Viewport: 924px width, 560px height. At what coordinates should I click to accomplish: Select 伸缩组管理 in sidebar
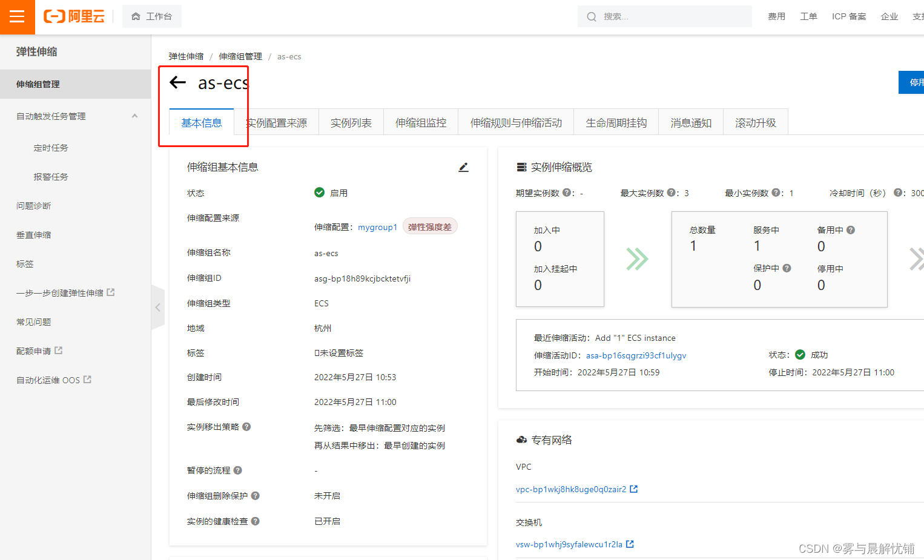[x=75, y=84]
